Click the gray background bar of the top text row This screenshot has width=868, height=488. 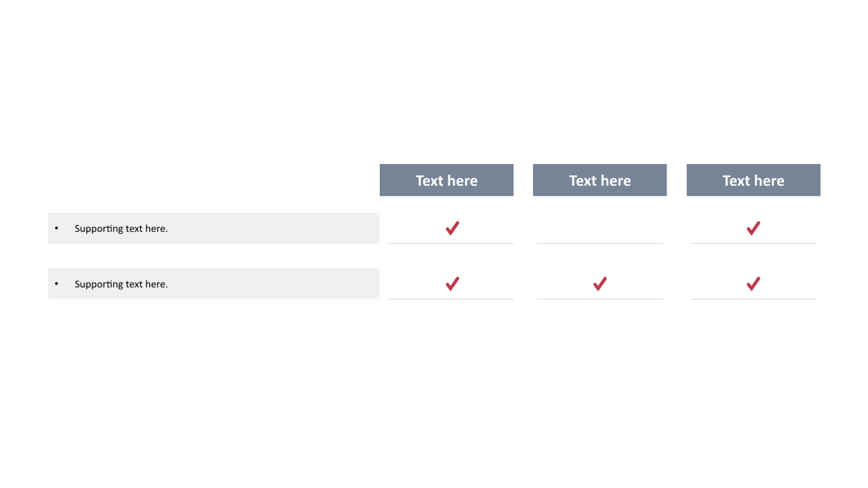(214, 228)
